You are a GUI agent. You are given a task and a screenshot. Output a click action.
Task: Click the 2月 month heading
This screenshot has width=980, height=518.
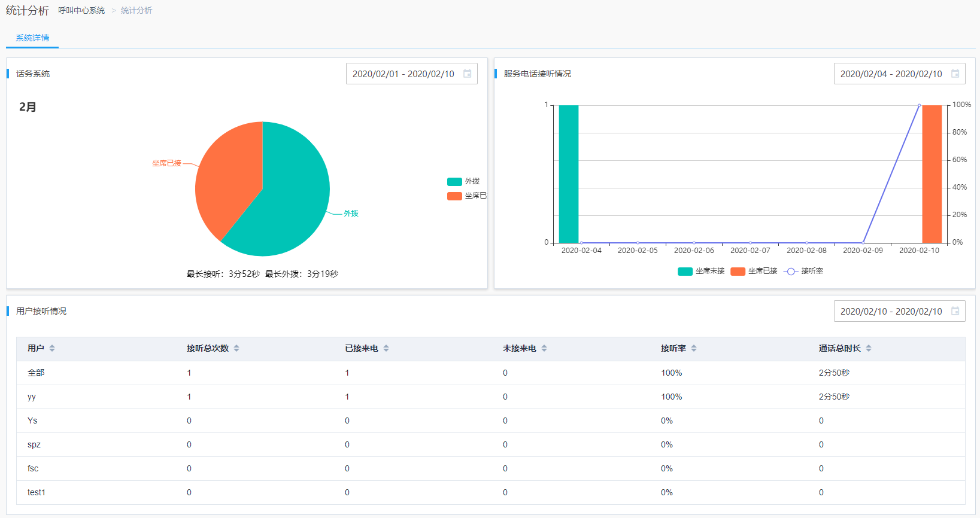28,107
